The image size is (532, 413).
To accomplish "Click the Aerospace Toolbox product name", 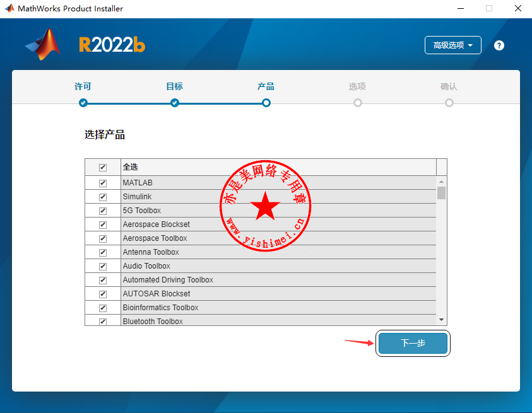I will (x=155, y=238).
